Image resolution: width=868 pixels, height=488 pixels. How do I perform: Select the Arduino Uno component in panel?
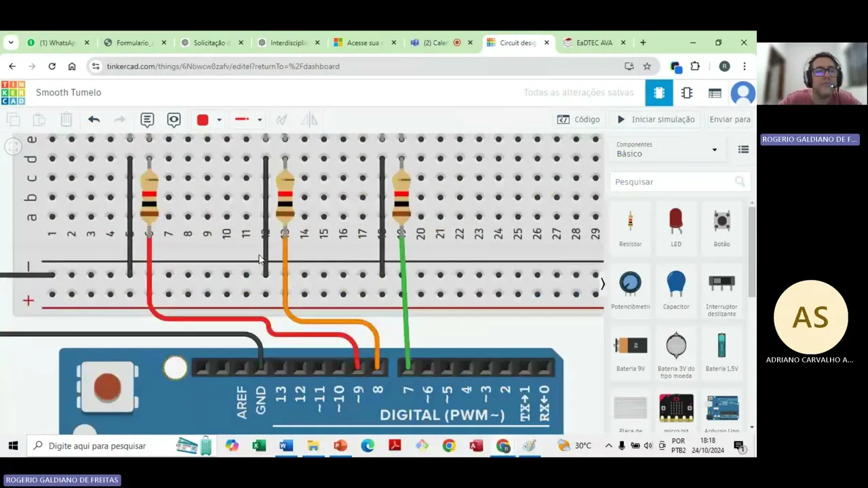coord(722,412)
